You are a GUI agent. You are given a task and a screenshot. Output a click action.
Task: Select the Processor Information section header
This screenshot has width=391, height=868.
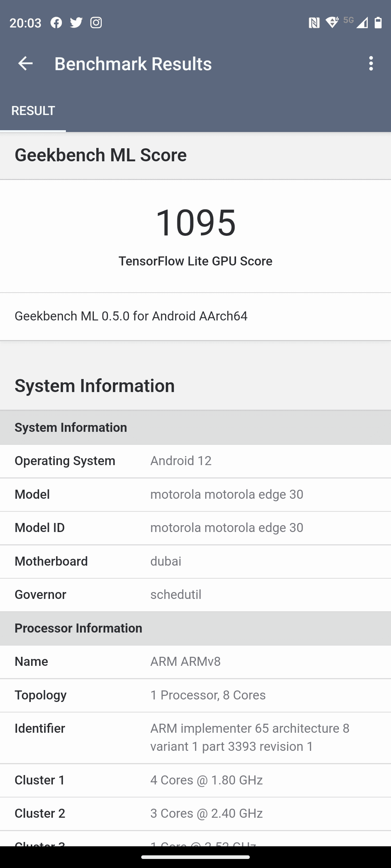[x=195, y=628]
